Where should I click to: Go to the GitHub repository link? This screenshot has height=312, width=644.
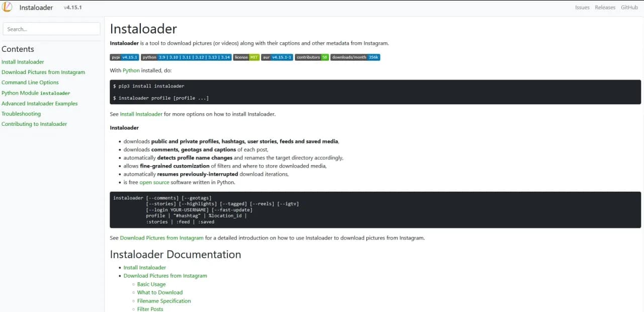pos(629,8)
